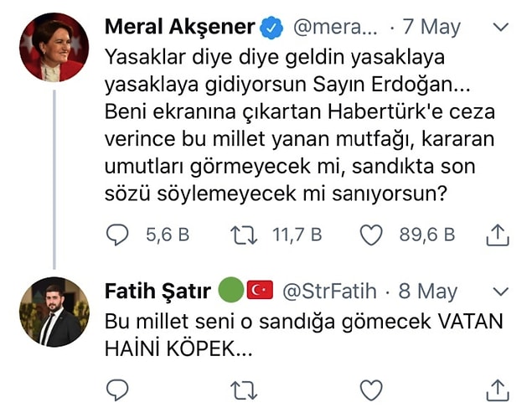The height and width of the screenshot is (413, 532).
Task: Reply to Meral Akşener's tweet
Action: 117,235
